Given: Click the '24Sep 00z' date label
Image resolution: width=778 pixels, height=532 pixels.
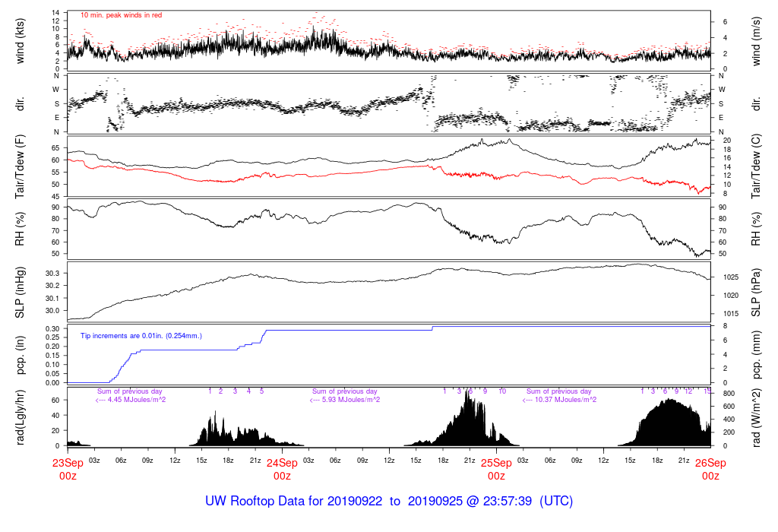Looking at the screenshot, I should point(282,470).
